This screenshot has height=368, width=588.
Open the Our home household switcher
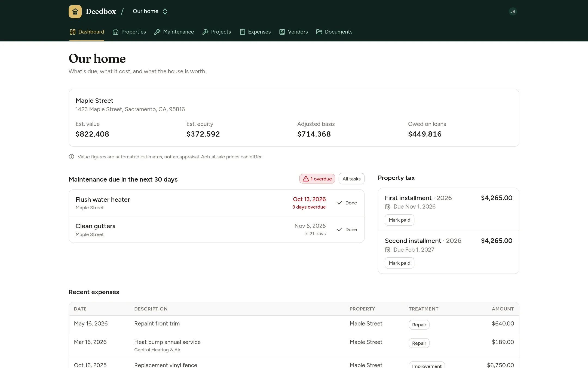[150, 11]
